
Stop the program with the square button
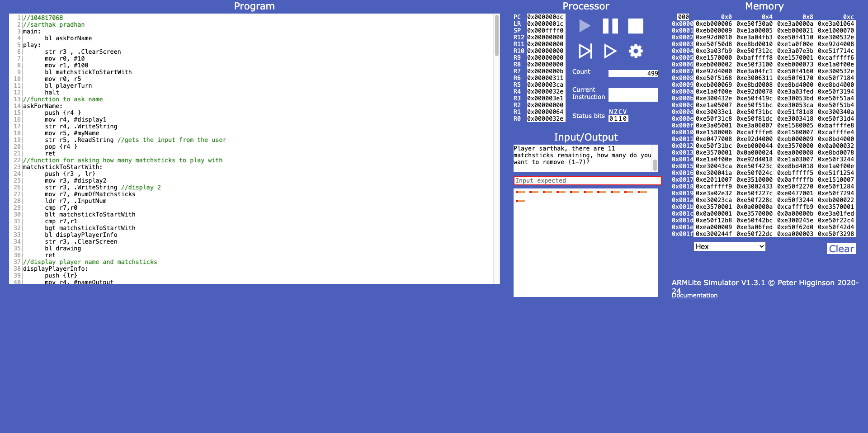(x=636, y=26)
